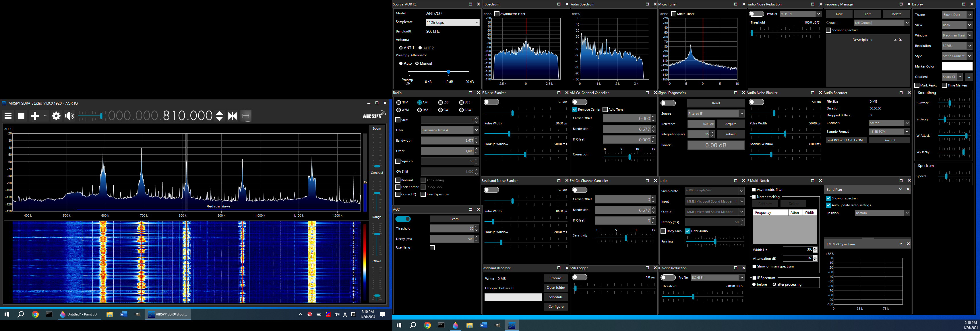The image size is (980, 331).
Task: Click the Width Hz input field
Action: (x=797, y=249)
